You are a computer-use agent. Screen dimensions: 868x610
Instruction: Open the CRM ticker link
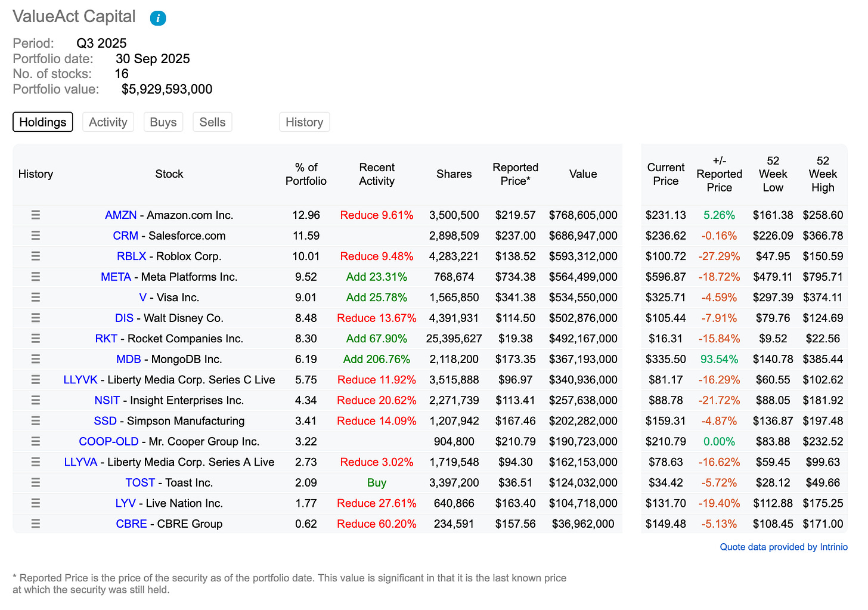pyautogui.click(x=126, y=236)
